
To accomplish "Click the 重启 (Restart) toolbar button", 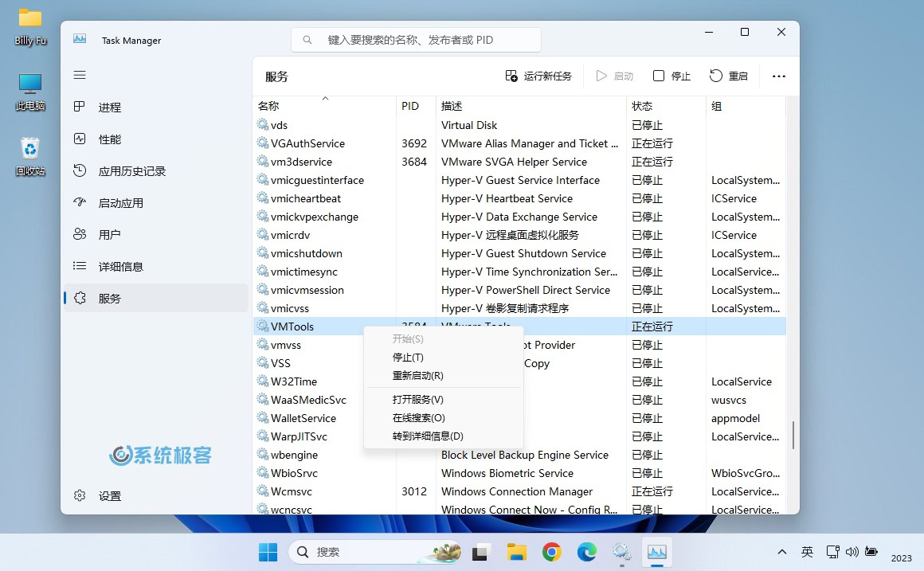I will 729,76.
